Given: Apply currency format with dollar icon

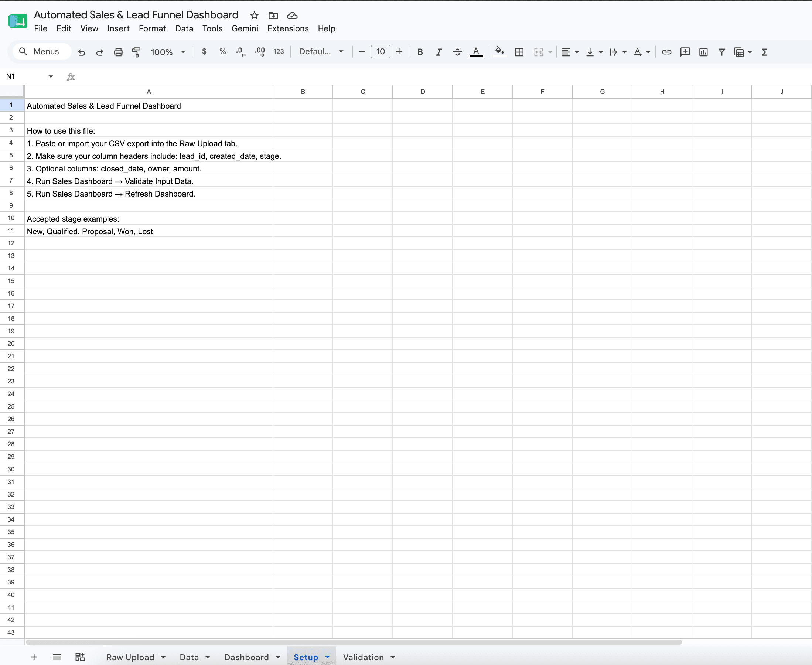Looking at the screenshot, I should (x=204, y=51).
